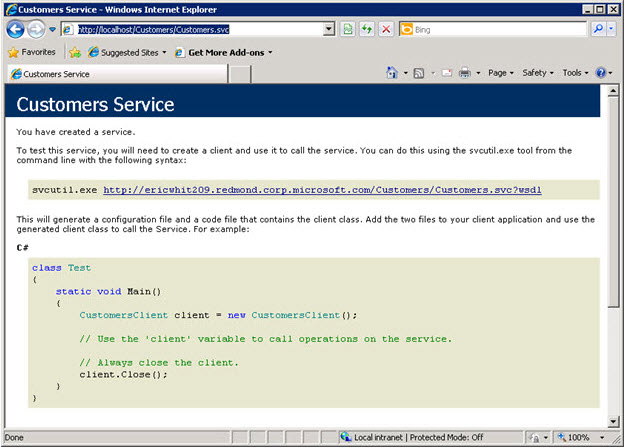The height and width of the screenshot is (448, 625).
Task: Click the Help question mark icon
Action: coord(601,73)
